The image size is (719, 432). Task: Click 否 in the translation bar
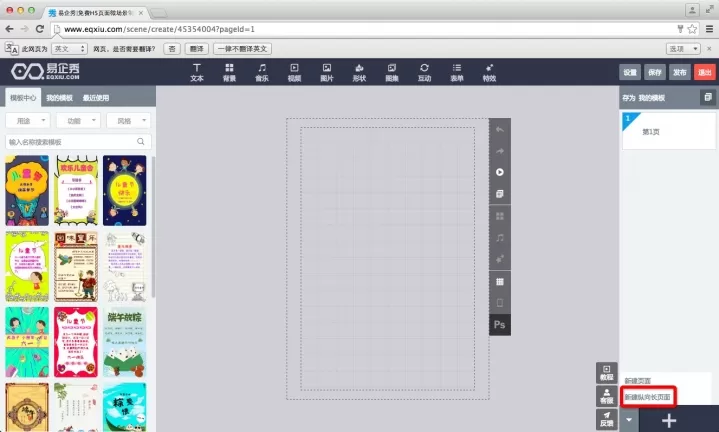point(172,49)
